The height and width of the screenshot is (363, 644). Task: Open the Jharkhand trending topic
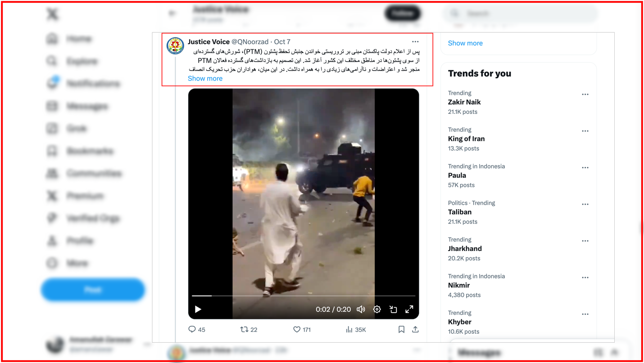465,249
